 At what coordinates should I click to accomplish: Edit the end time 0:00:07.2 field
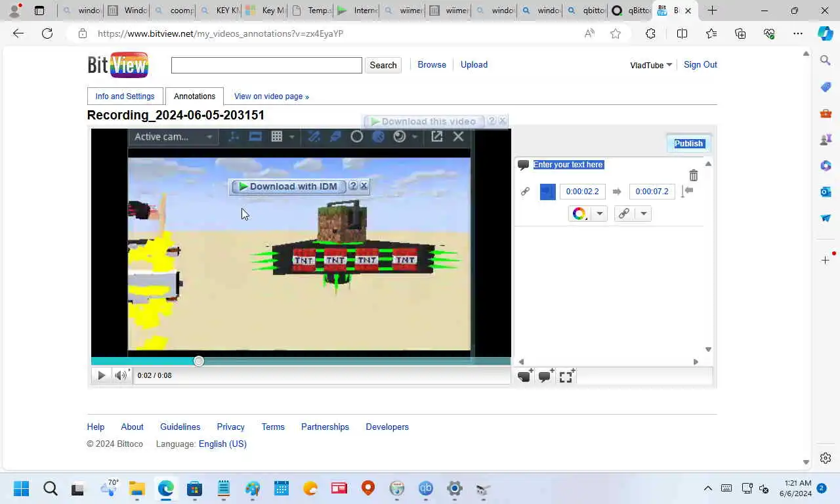[652, 192]
